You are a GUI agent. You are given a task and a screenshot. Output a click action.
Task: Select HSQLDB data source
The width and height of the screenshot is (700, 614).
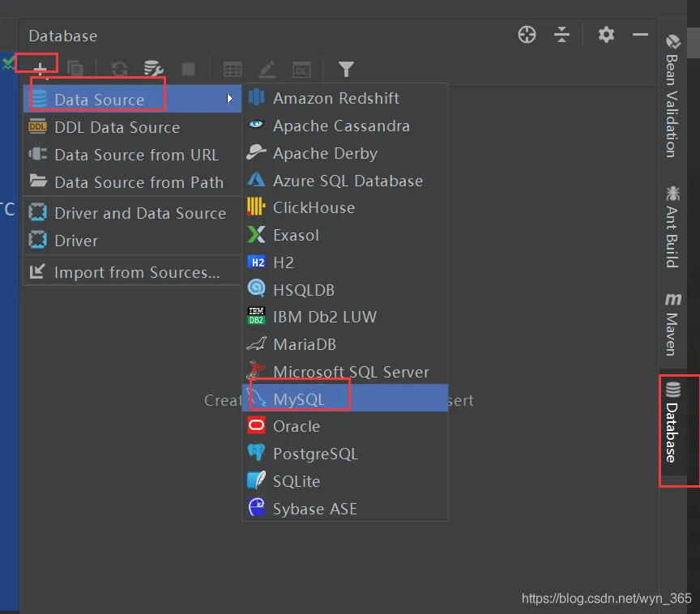pyautogui.click(x=345, y=290)
